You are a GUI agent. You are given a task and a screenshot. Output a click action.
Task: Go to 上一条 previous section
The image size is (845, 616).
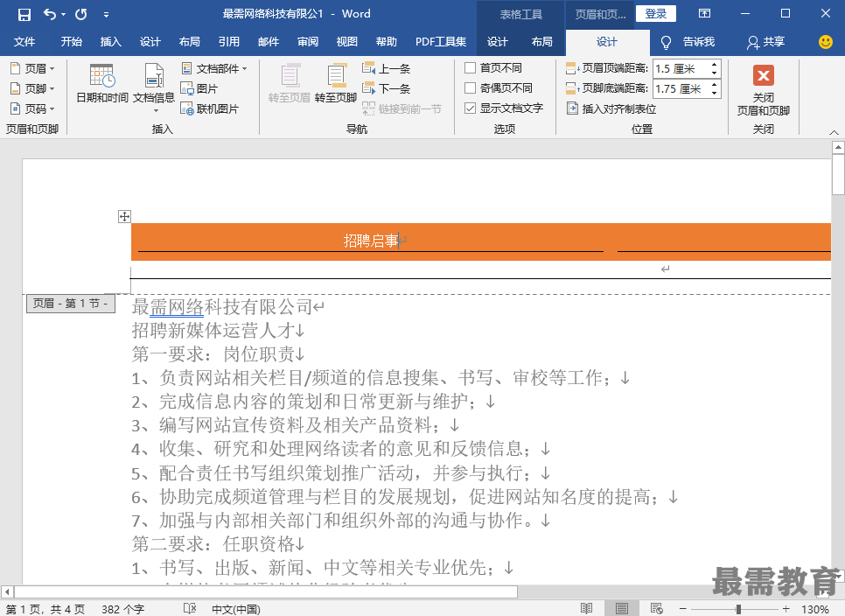387,68
